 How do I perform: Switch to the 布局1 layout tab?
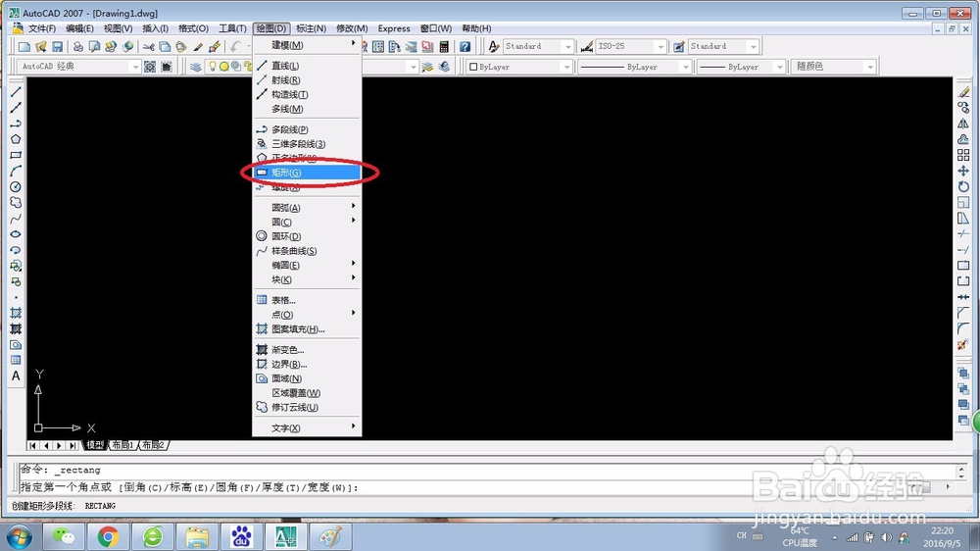tap(122, 445)
